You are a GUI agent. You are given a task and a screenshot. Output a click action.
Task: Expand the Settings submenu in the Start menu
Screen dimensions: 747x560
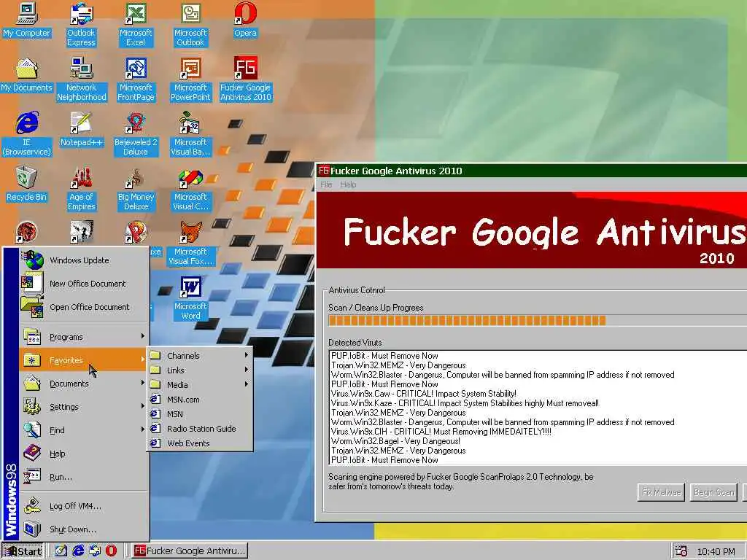tap(84, 407)
